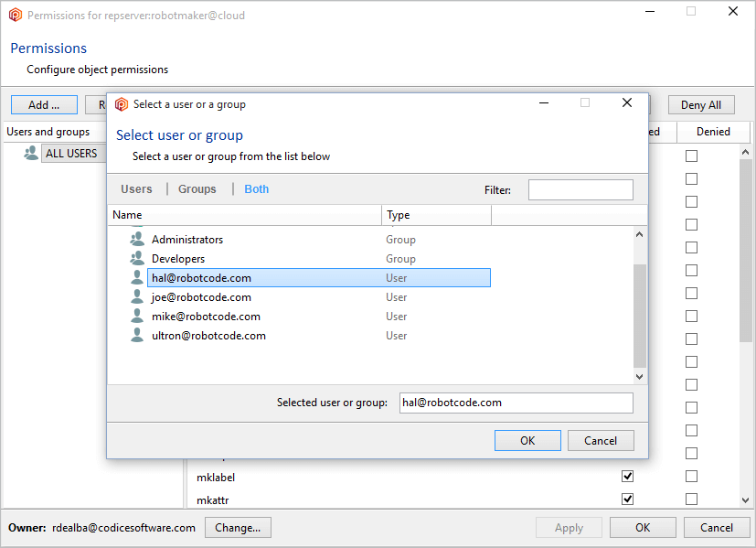
Task: Switch to the Groups filter tab
Action: coord(197,189)
